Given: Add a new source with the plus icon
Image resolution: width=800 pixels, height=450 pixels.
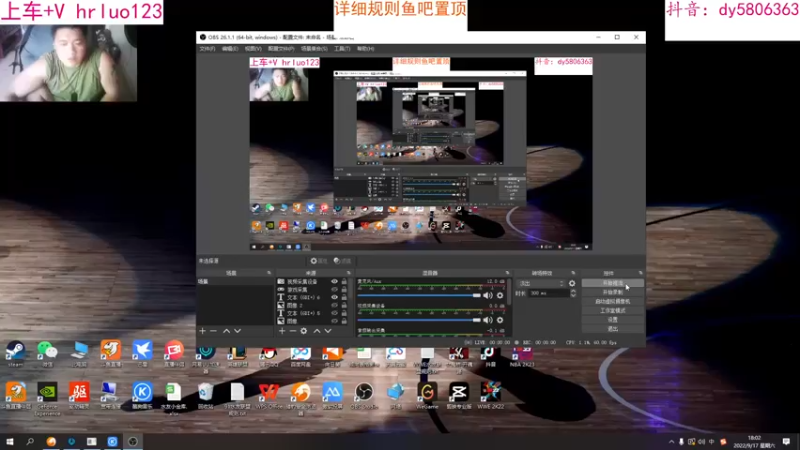Looking at the screenshot, I should point(282,331).
